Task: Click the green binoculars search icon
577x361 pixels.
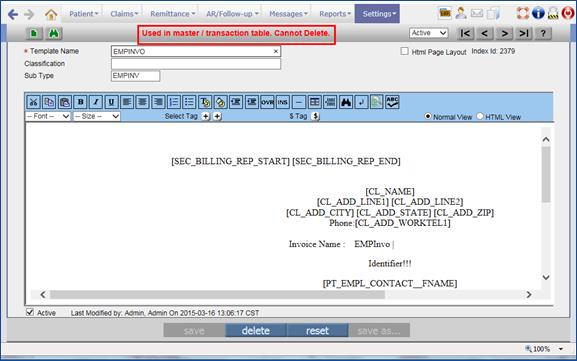Action: click(x=54, y=33)
